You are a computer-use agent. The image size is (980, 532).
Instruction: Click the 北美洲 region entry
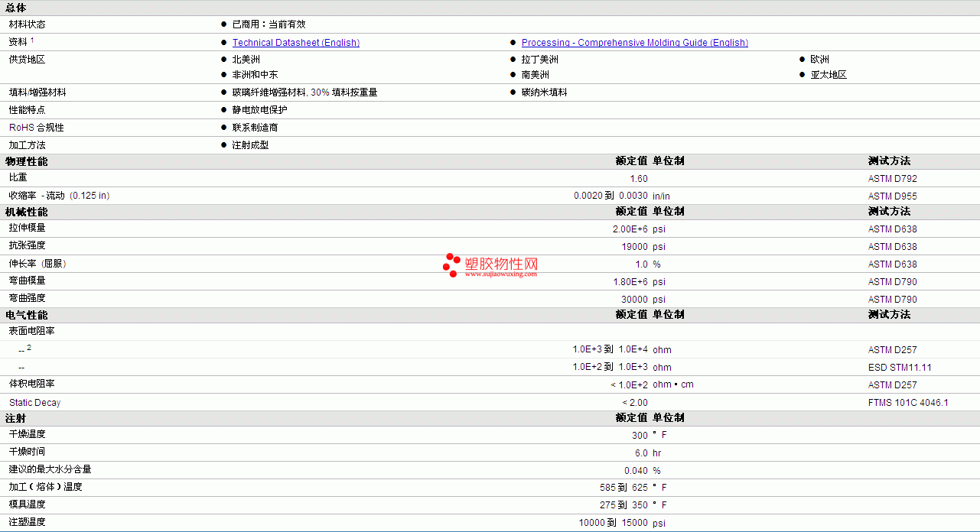(x=246, y=60)
